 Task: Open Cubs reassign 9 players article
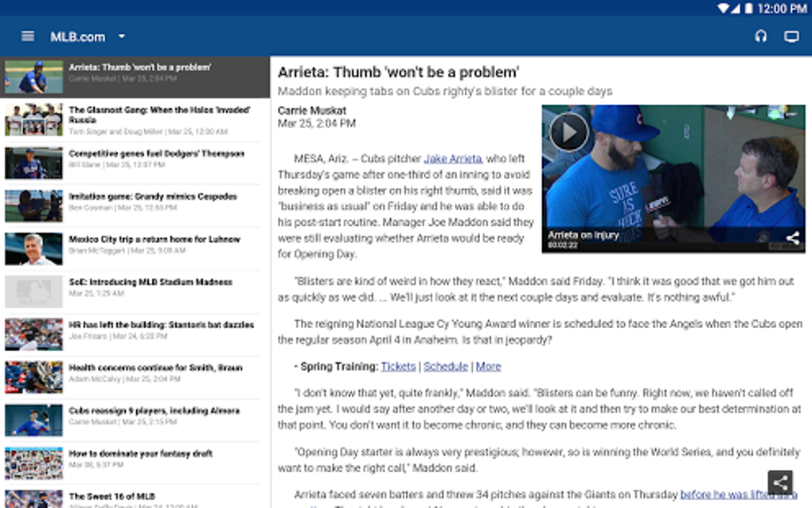pyautogui.click(x=135, y=420)
